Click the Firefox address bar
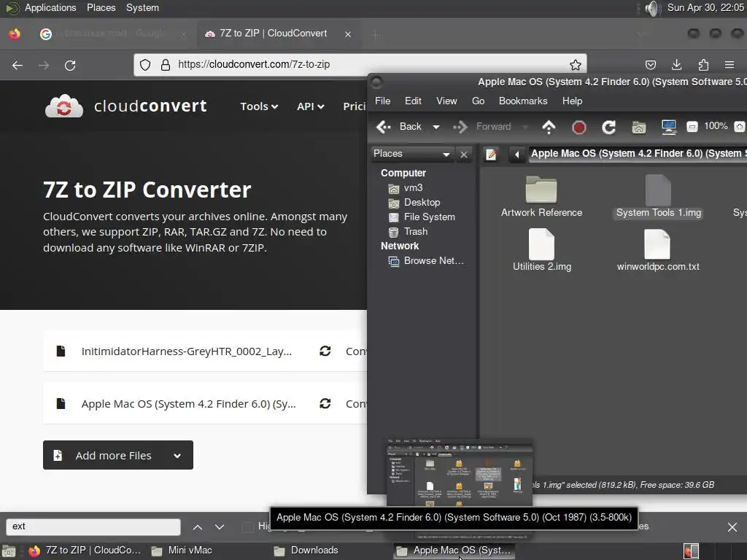Screen dimensions: 747x560 [x=360, y=65]
